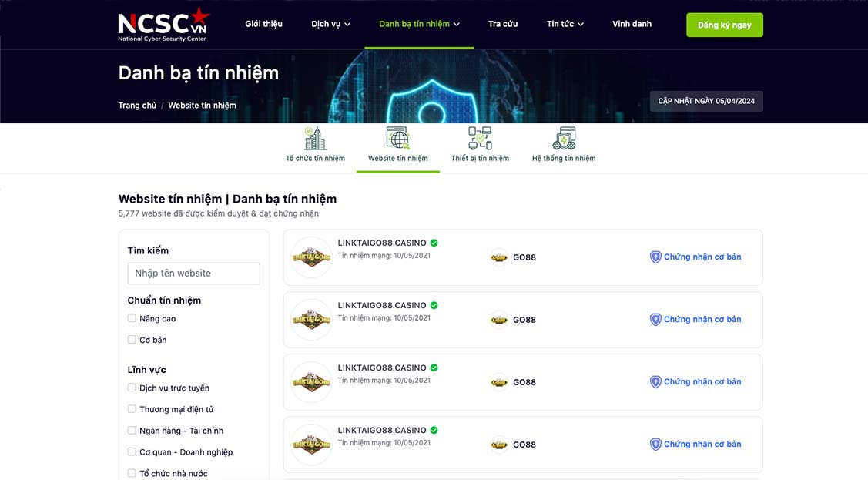Click the green verified badge in the third result
The width and height of the screenshot is (868, 480).
coord(434,368)
